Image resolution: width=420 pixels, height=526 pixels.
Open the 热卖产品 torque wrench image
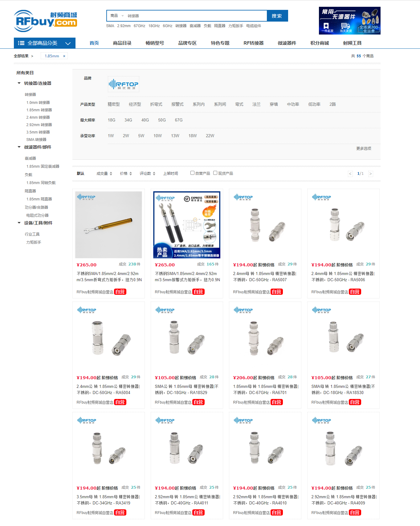(x=187, y=225)
